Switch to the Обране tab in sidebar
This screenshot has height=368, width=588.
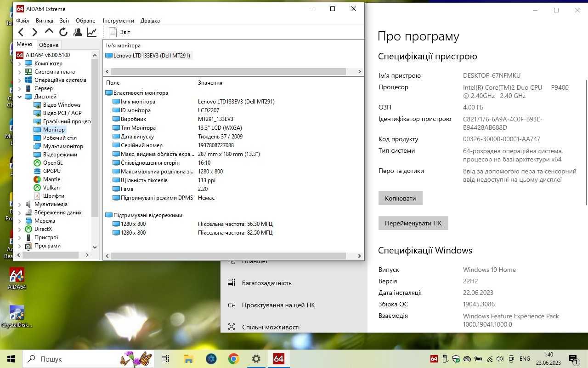(49, 45)
